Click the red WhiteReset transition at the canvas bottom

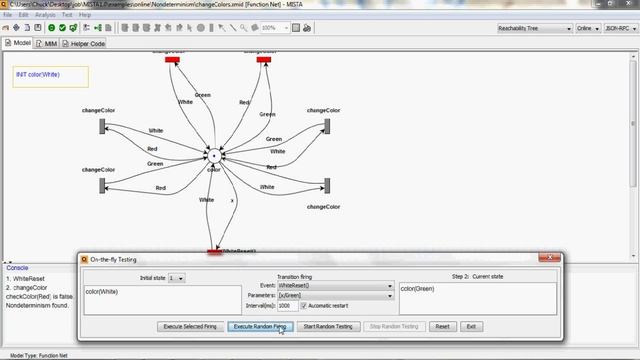tap(215, 251)
